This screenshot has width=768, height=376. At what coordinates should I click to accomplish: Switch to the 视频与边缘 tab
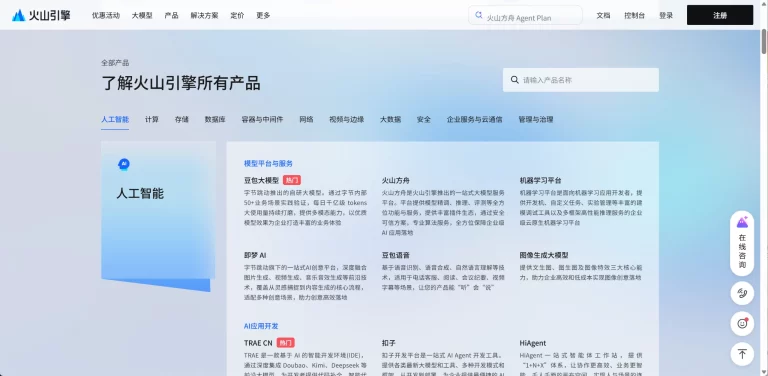pos(347,119)
